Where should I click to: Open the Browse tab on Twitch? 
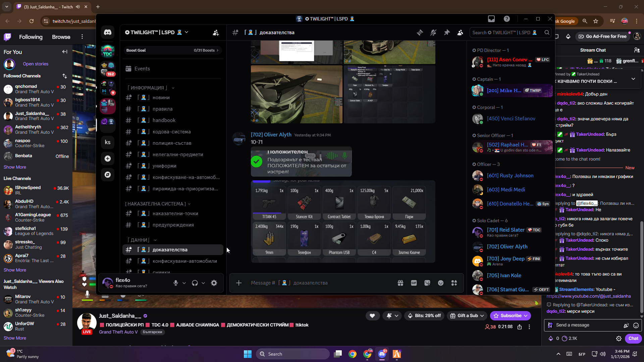coord(61,37)
